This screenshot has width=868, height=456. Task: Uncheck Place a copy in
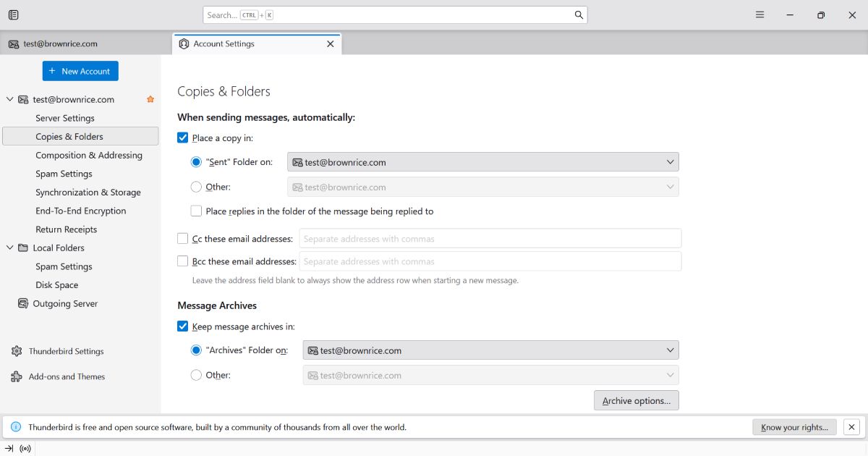pos(182,138)
